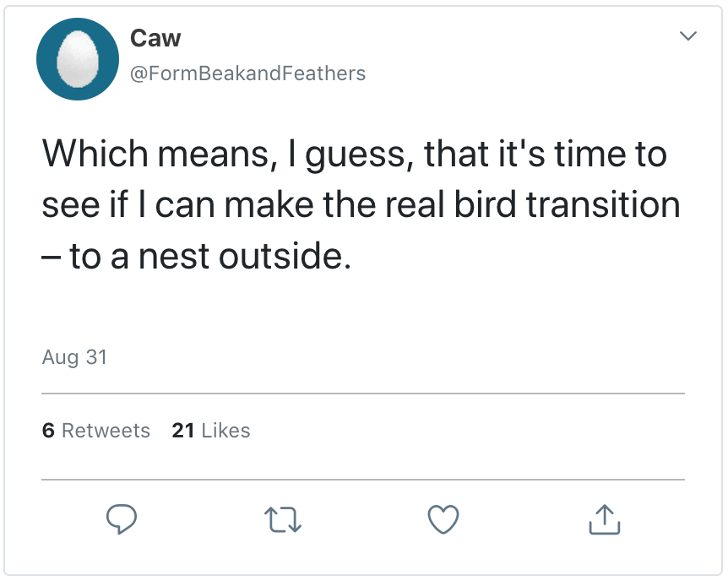Click the word Likes next to 21
This screenshot has height=581, width=728.
225,431
